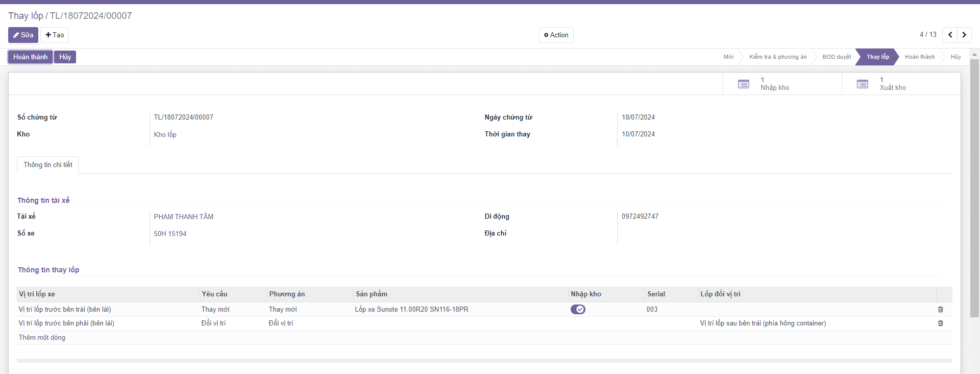Open the Action dropdown menu
Image resolution: width=980 pixels, height=374 pixels.
556,35
